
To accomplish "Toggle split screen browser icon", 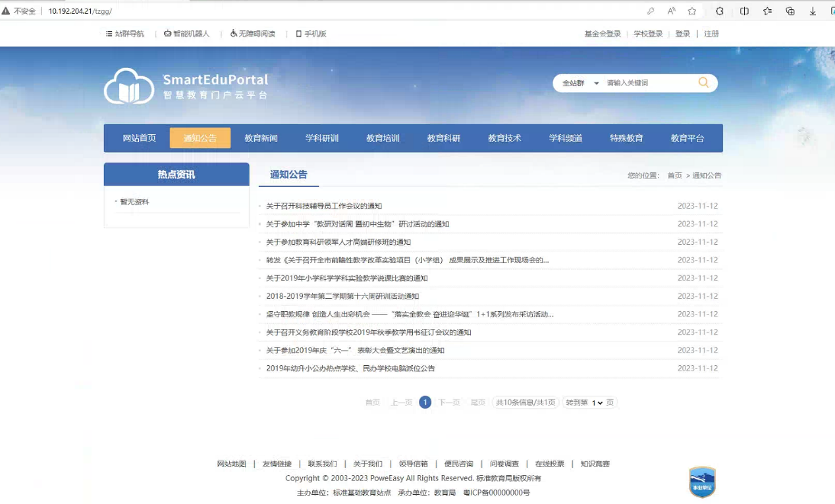I will [744, 11].
